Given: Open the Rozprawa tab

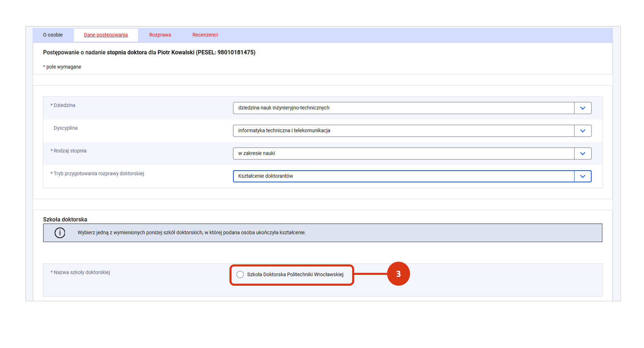Looking at the screenshot, I should tap(160, 35).
